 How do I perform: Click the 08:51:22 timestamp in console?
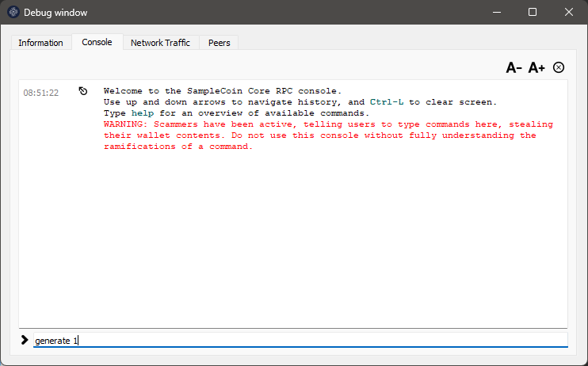pyautogui.click(x=41, y=93)
